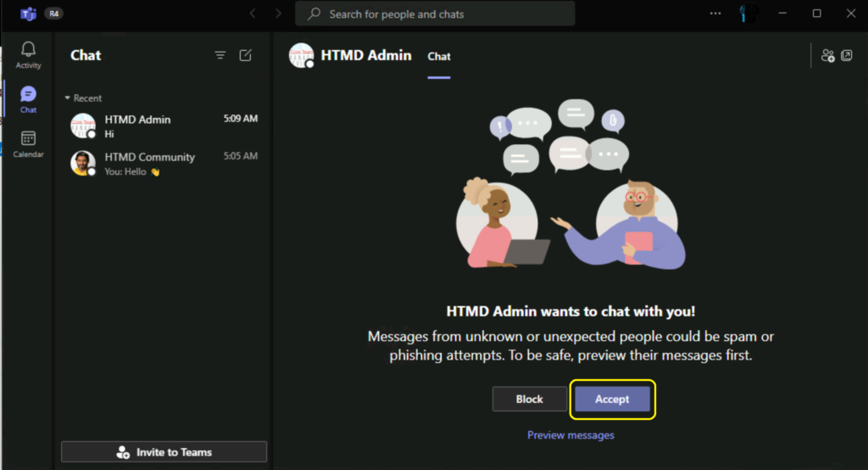The width and height of the screenshot is (868, 470).
Task: Open the Settings and more ellipsis
Action: coord(715,14)
